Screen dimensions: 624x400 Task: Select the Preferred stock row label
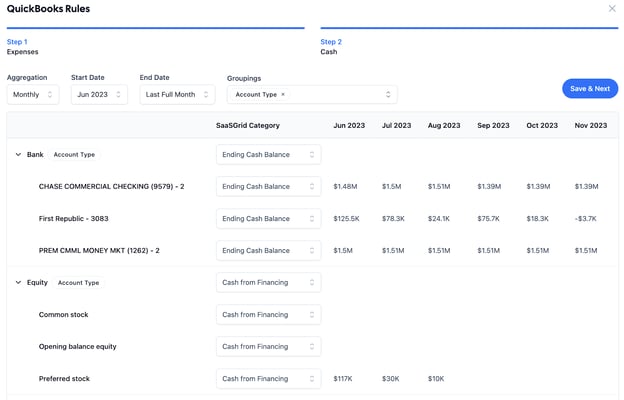click(64, 379)
